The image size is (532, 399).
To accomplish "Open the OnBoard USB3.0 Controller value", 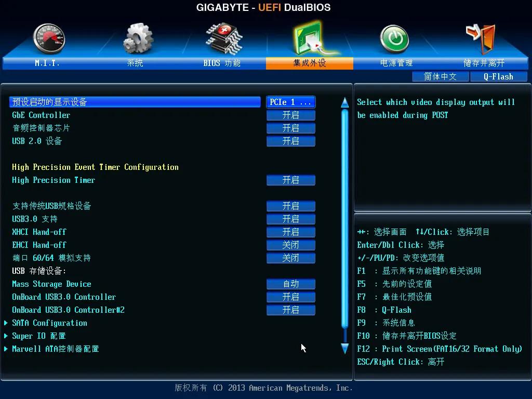I will pos(291,297).
